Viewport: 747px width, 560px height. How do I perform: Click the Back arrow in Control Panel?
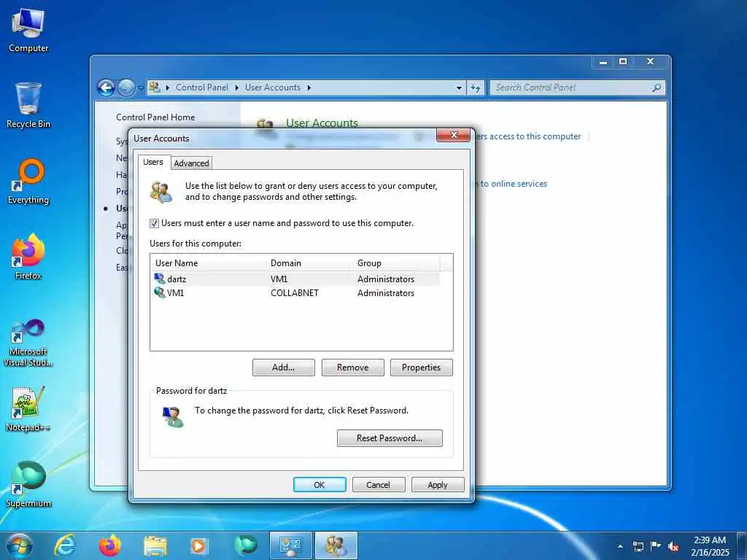pos(106,87)
